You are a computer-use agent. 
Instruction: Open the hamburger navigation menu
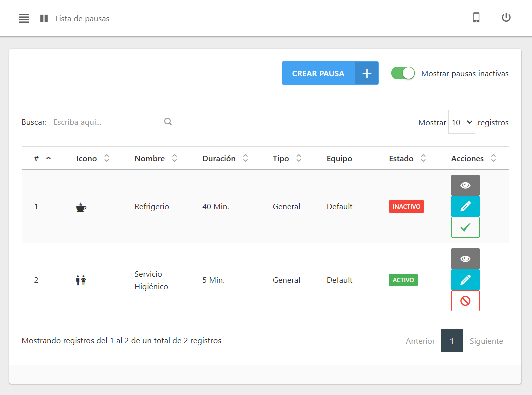pos(24,19)
